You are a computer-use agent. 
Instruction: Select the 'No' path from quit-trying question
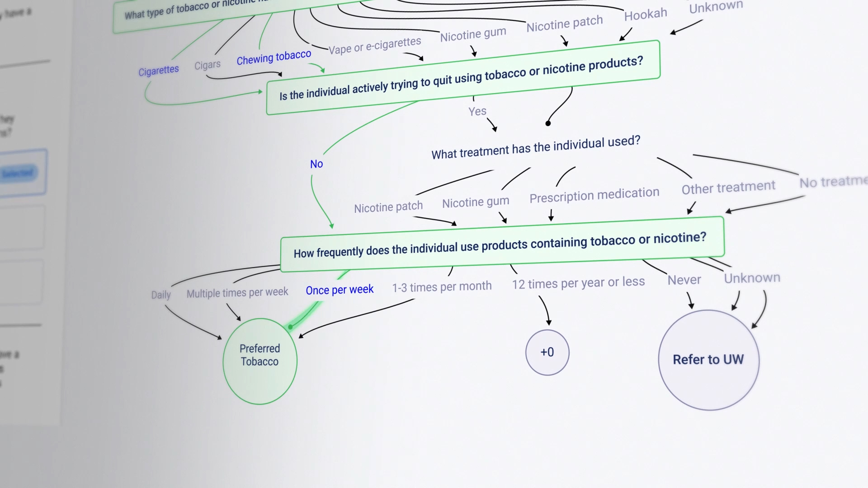(316, 164)
